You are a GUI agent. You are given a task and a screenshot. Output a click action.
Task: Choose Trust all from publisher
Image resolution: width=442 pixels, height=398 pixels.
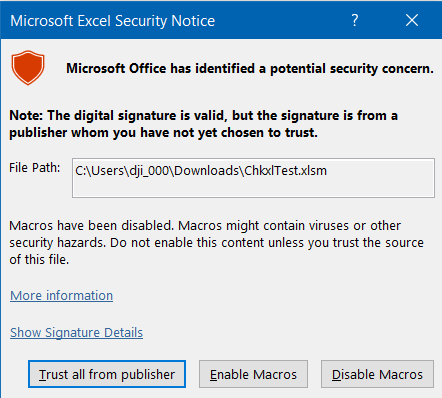tap(107, 374)
